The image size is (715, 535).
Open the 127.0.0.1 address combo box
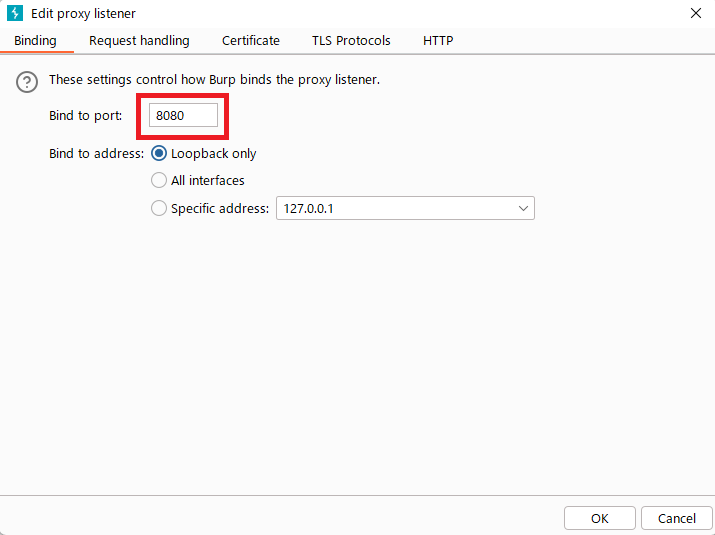pos(396,209)
